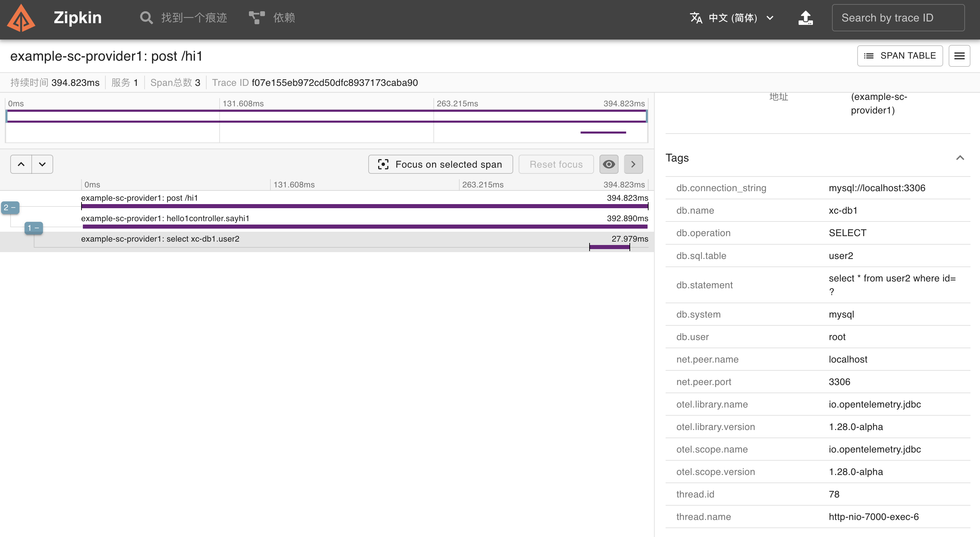Click the db.system value mysql

[x=842, y=314]
